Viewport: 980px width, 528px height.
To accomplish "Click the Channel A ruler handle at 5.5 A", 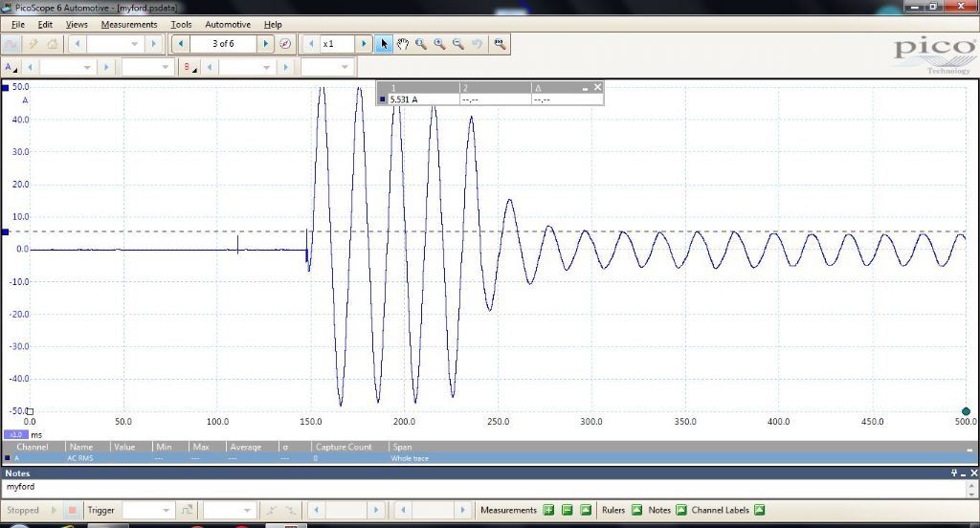I will pos(6,231).
